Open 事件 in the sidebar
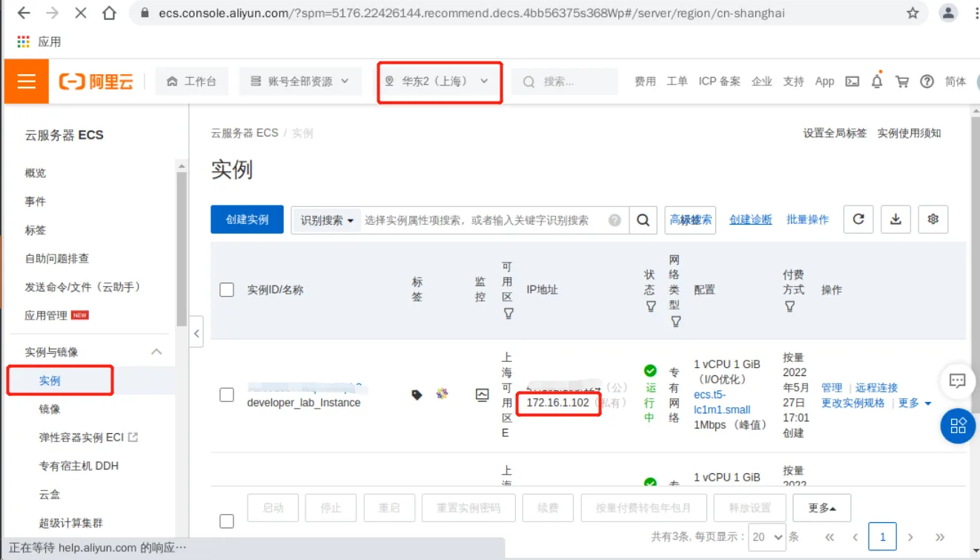The width and height of the screenshot is (980, 560). 36,201
